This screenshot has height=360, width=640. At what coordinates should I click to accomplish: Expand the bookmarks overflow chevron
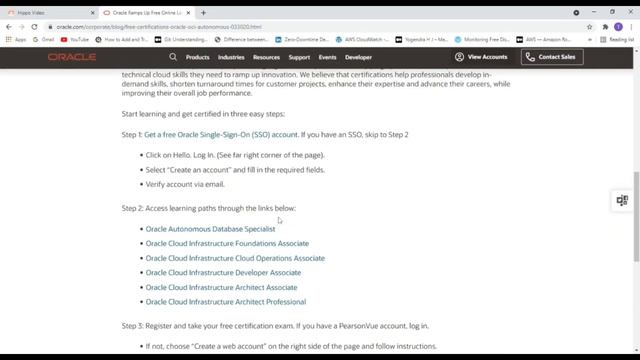[589, 40]
